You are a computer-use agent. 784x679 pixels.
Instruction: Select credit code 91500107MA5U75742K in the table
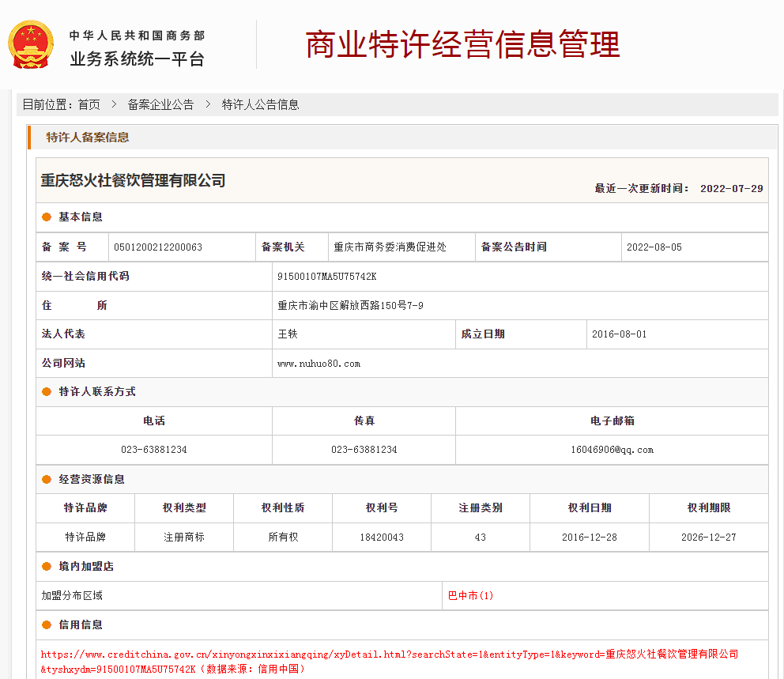click(x=327, y=277)
